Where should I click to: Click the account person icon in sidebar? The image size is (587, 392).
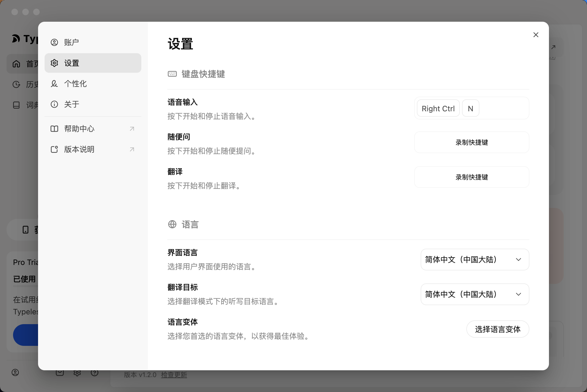tap(54, 42)
